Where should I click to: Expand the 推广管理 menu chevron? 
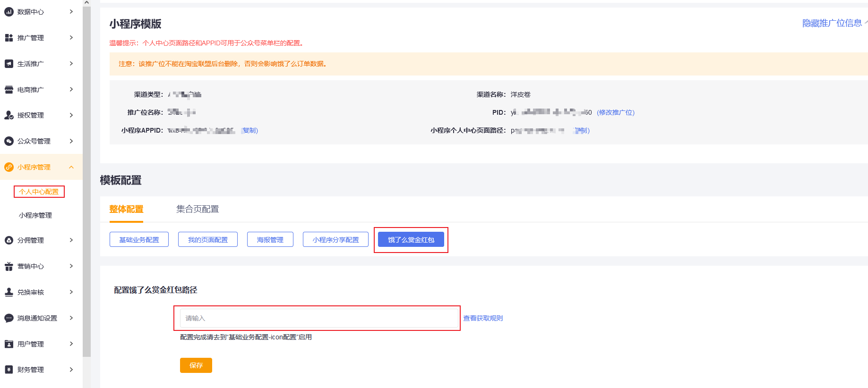coord(71,37)
